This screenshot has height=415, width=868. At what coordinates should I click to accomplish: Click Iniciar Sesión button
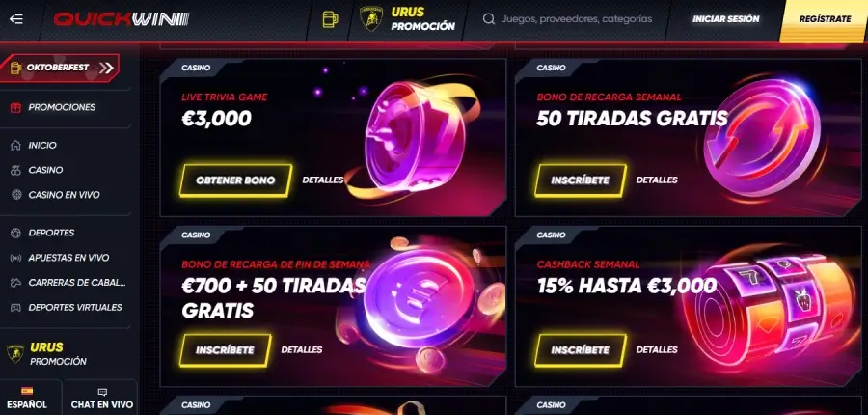[x=725, y=19]
